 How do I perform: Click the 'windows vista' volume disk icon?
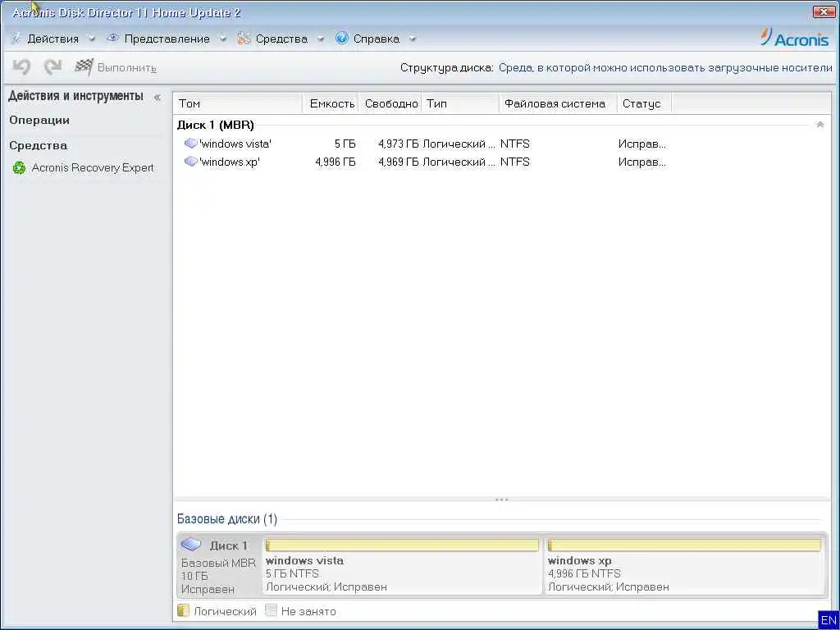(x=190, y=143)
